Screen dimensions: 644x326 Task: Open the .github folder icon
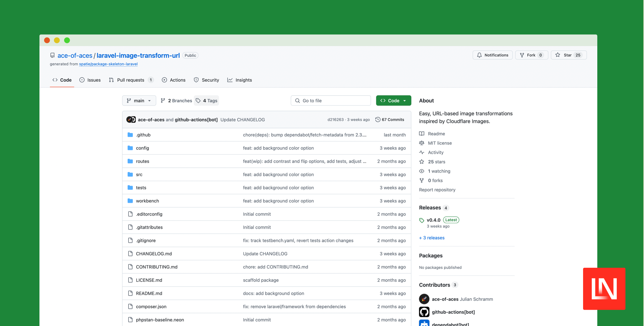[130, 135]
